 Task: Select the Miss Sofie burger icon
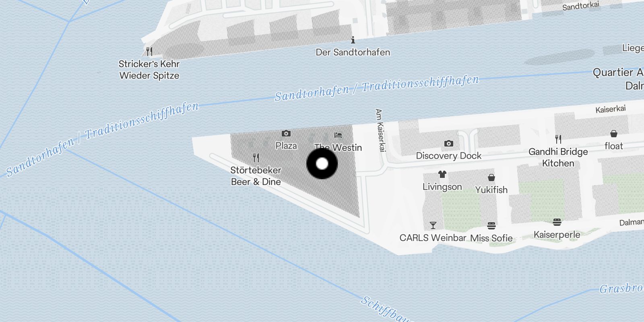click(491, 225)
